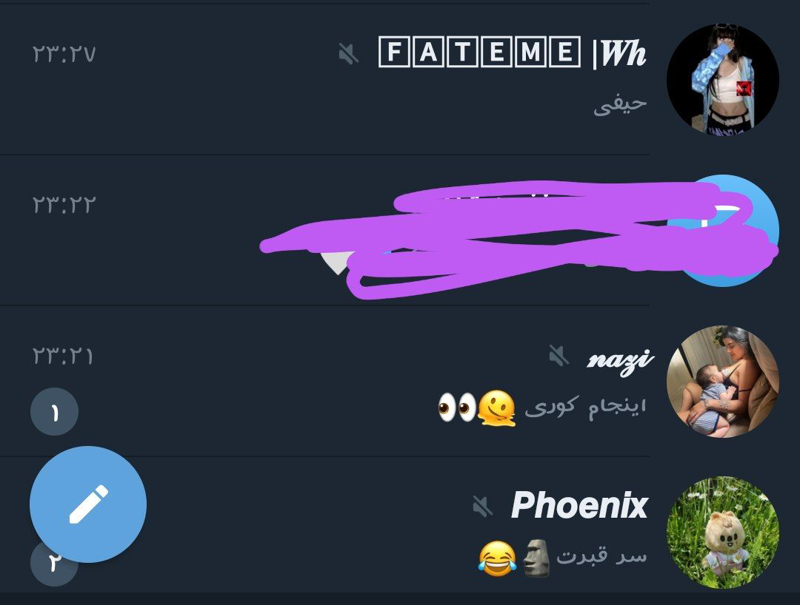Open the blue avatar of scribbled chat
The width and height of the screenshot is (800, 605).
click(723, 231)
